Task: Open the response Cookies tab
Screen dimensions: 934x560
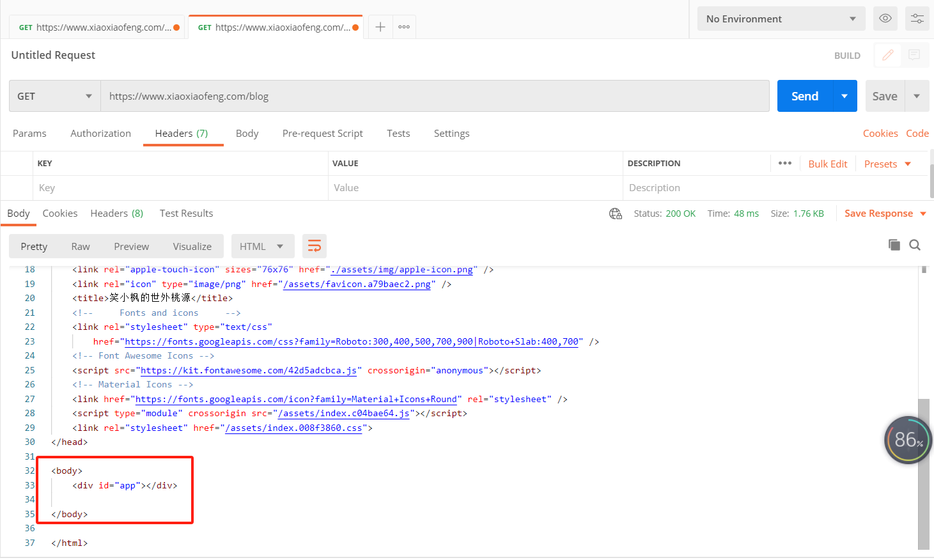Action: coord(60,213)
